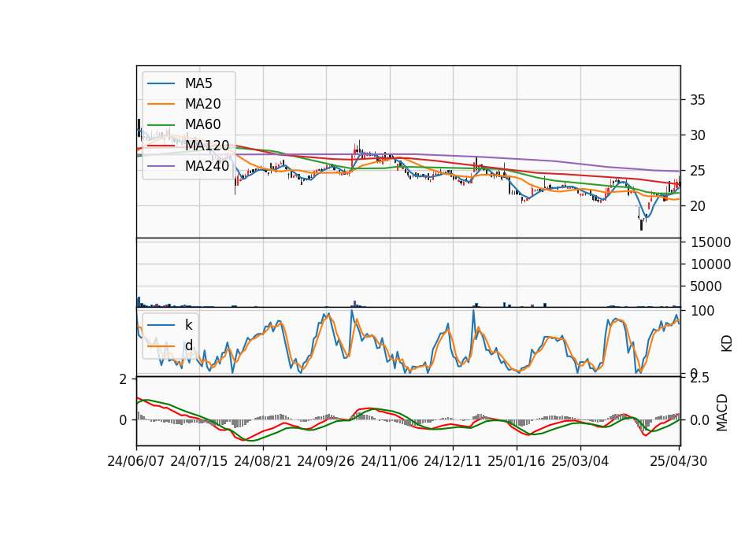Click the d legend entry in KD panel
Image resolution: width=756 pixels, height=543 pixels.
(x=189, y=345)
